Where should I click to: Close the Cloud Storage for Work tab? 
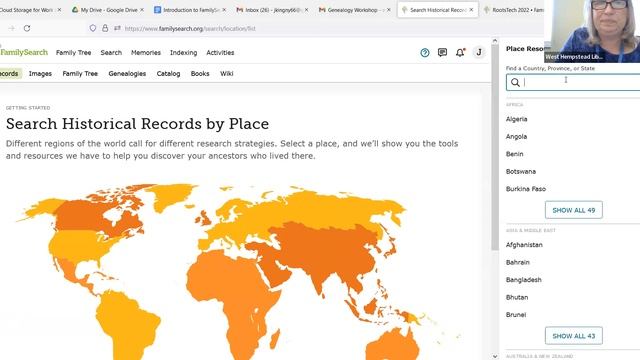[x=60, y=9]
